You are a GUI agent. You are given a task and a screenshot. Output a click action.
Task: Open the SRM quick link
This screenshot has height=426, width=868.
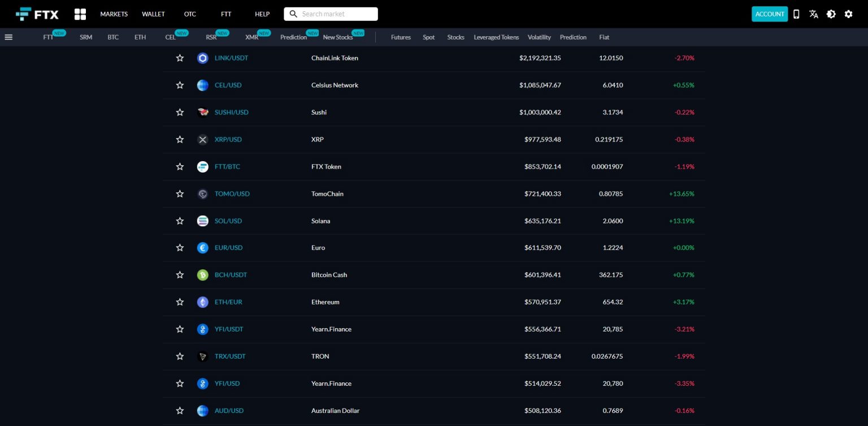[x=86, y=37]
